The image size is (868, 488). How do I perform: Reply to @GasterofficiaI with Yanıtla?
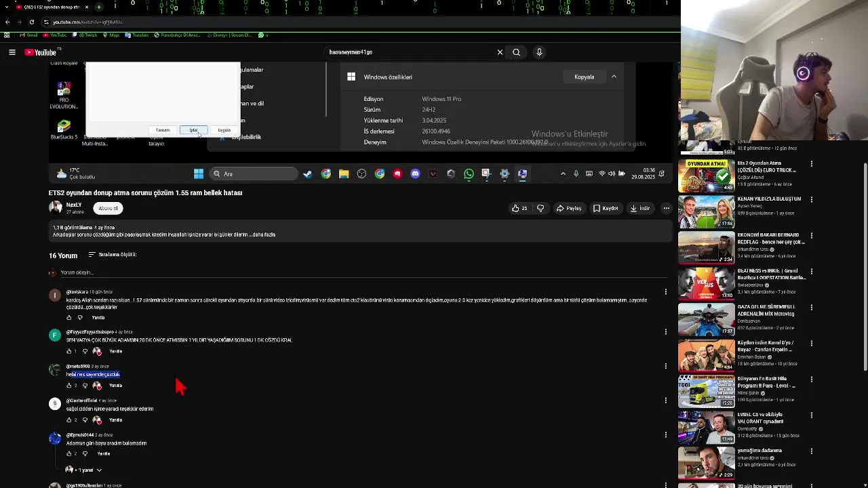pos(116,420)
